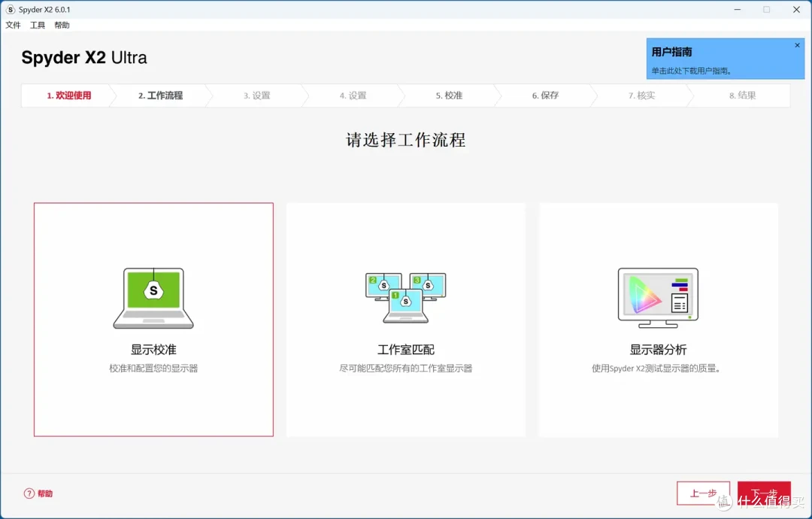The height and width of the screenshot is (519, 812).
Task: Dismiss the 用户指南 notification
Action: (797, 46)
